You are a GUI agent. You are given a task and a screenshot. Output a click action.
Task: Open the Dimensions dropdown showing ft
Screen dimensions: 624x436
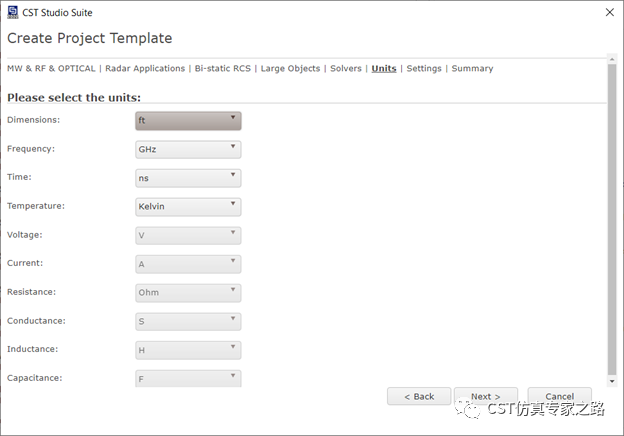(188, 121)
